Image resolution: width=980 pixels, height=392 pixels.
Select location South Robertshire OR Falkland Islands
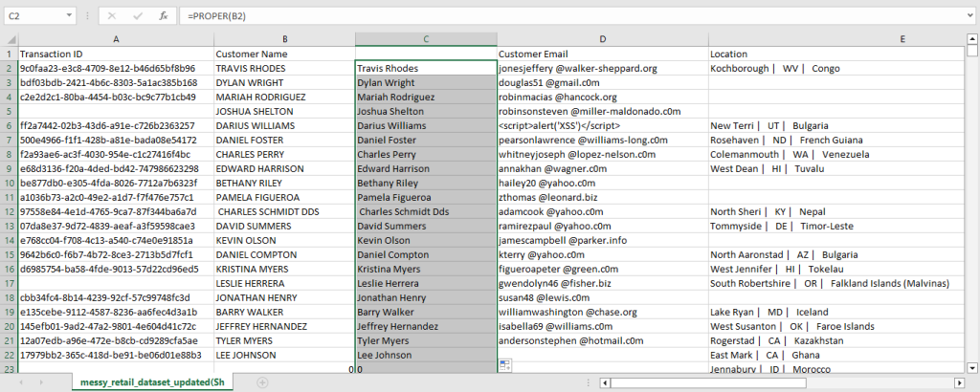836,283
